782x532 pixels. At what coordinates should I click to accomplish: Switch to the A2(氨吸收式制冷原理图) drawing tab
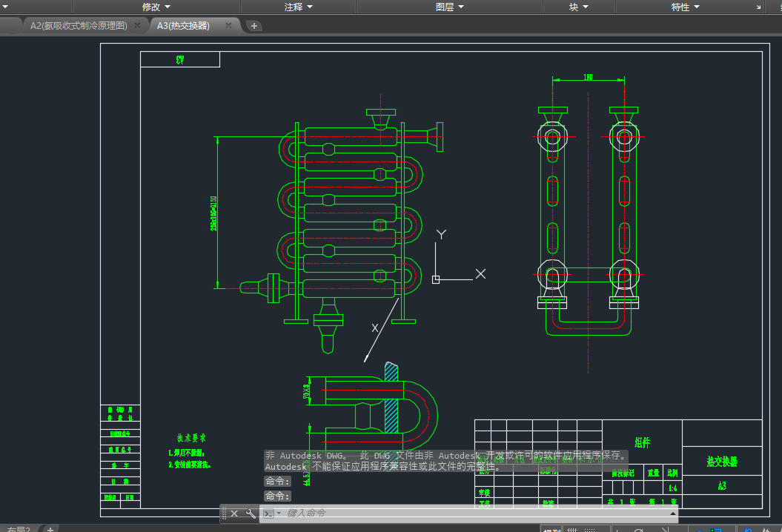[x=79, y=26]
